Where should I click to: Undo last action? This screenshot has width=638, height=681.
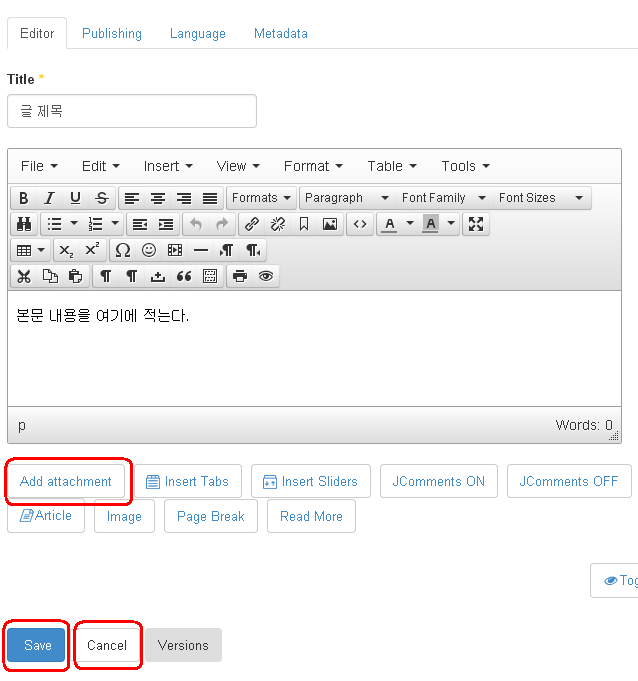pos(196,224)
